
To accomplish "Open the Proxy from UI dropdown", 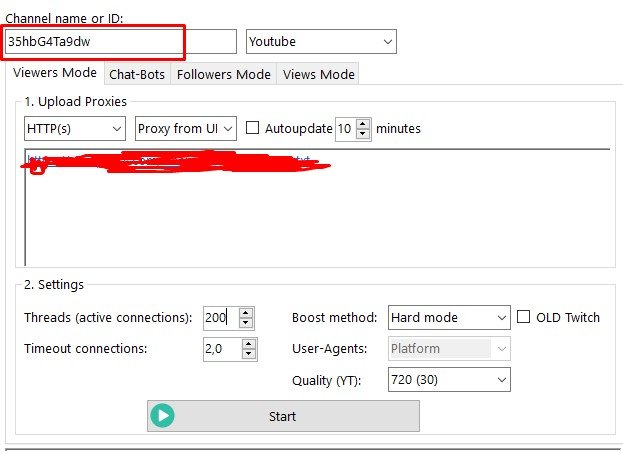I will 185,128.
